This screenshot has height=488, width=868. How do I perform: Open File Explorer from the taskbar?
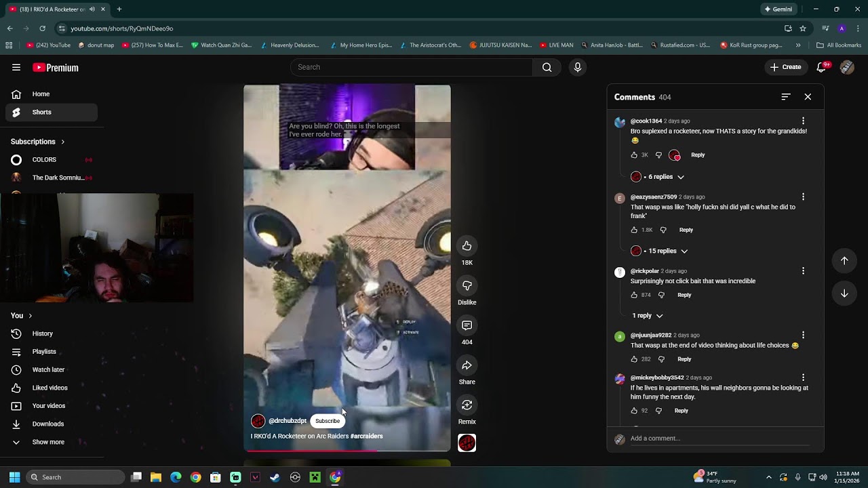click(x=156, y=477)
